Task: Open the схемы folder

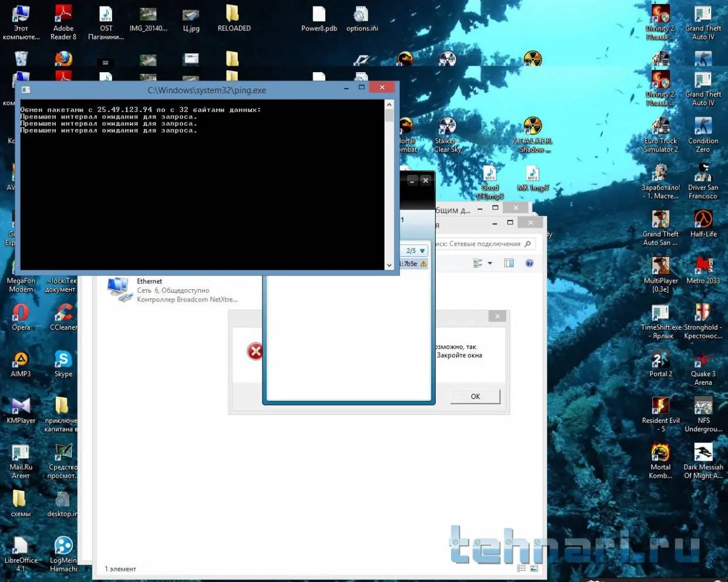Action: [x=21, y=504]
